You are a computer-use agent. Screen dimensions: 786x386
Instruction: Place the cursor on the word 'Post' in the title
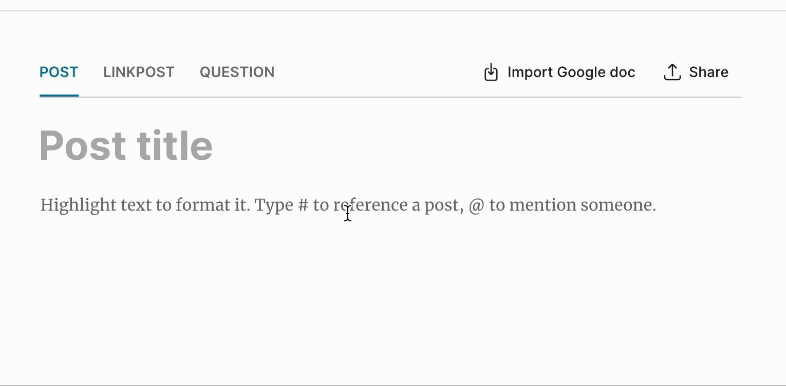83,145
